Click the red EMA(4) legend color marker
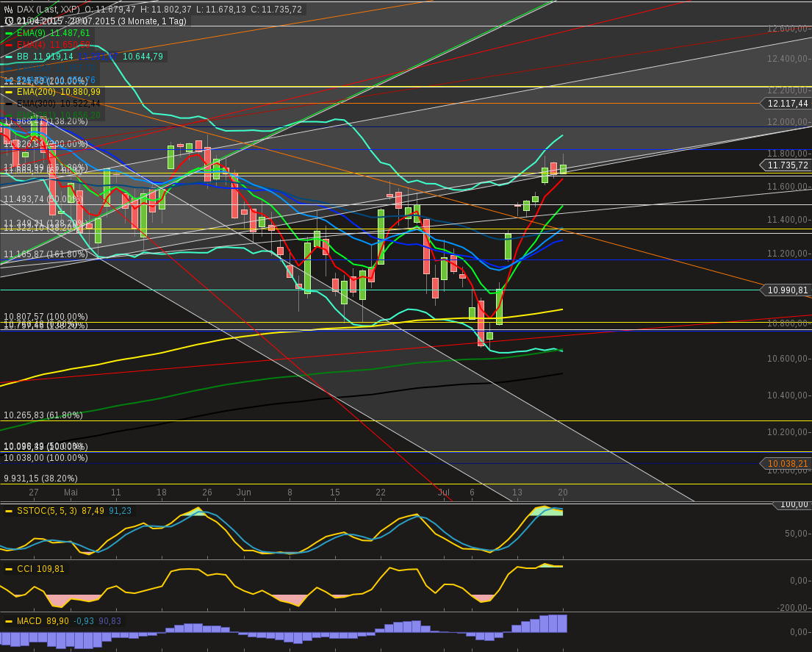The image size is (812, 652). pyautogui.click(x=9, y=45)
